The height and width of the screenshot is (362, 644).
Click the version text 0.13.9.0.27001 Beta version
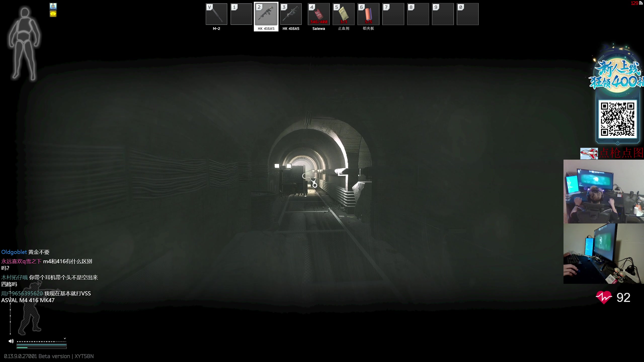click(x=37, y=356)
